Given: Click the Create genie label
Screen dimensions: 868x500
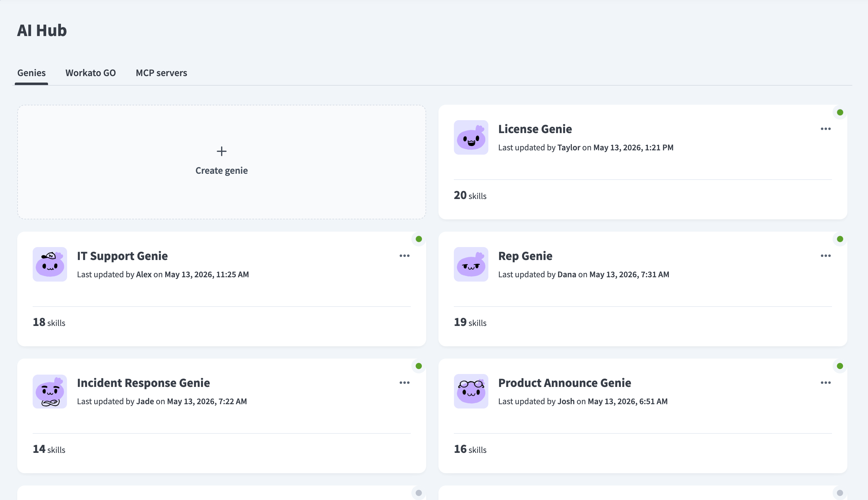Looking at the screenshot, I should (x=222, y=171).
